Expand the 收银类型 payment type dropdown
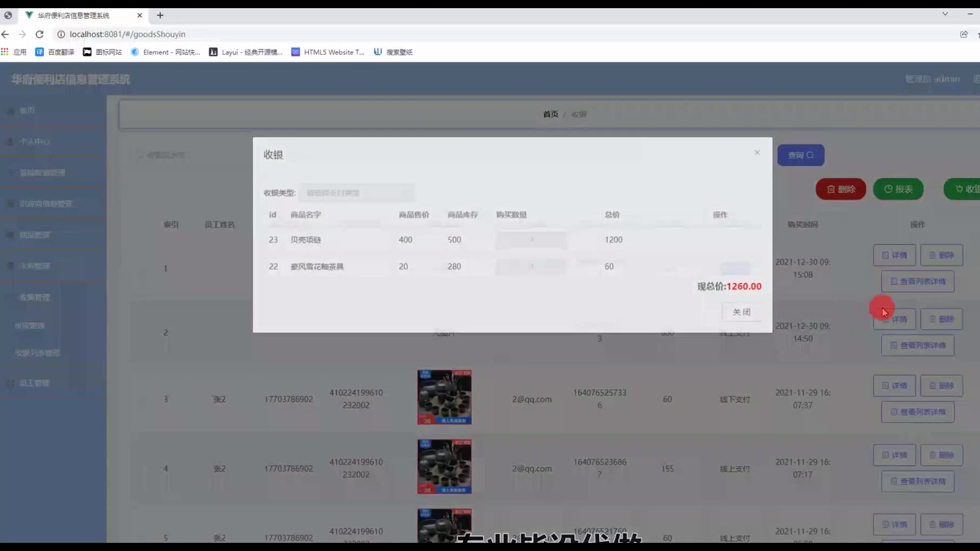 [357, 193]
